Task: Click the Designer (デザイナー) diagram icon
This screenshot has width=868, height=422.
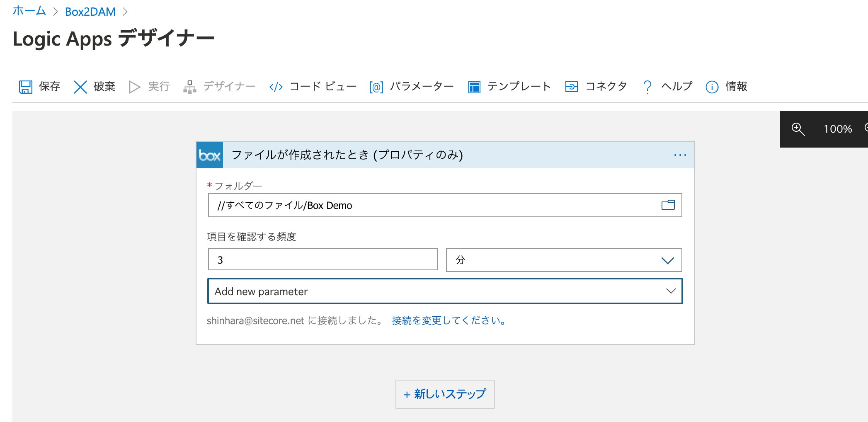Action: pos(190,87)
